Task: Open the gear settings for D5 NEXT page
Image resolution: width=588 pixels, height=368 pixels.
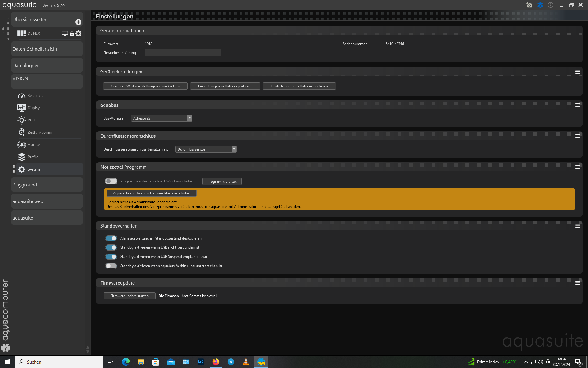Action: point(79,33)
